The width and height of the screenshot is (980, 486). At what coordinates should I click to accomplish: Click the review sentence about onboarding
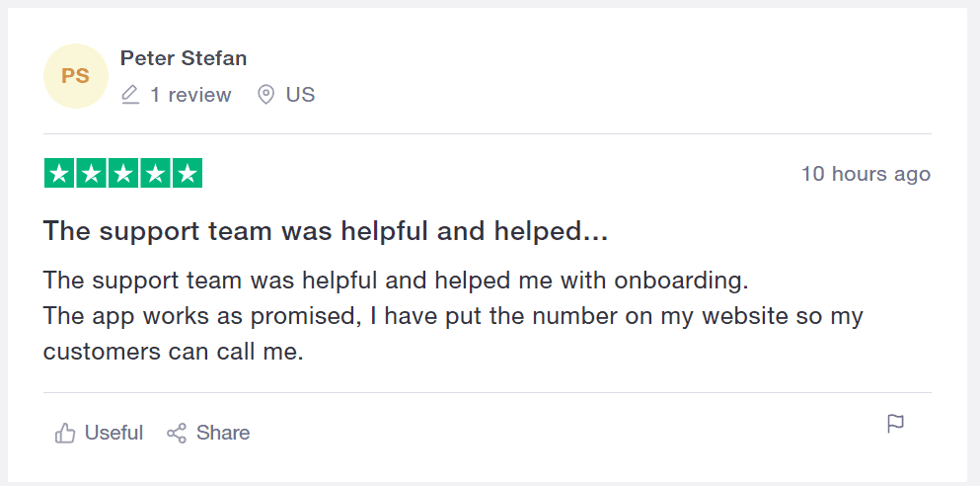point(396,282)
